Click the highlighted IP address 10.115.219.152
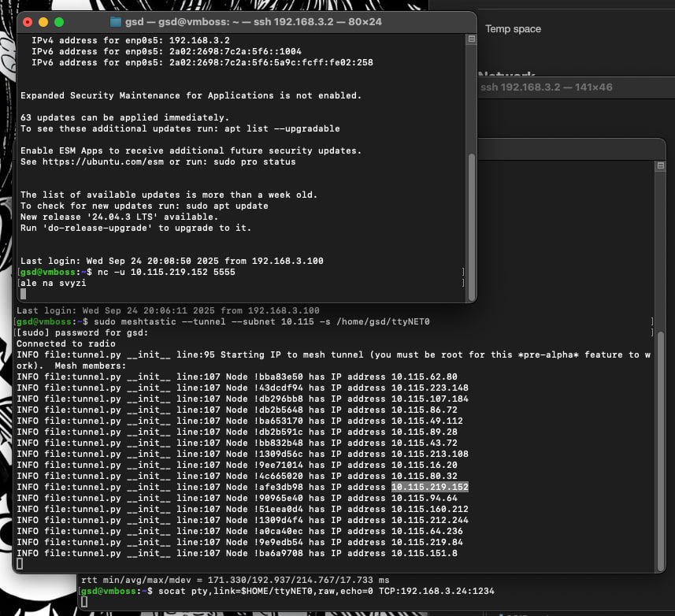Screen dimensions: 675x616 (429, 487)
